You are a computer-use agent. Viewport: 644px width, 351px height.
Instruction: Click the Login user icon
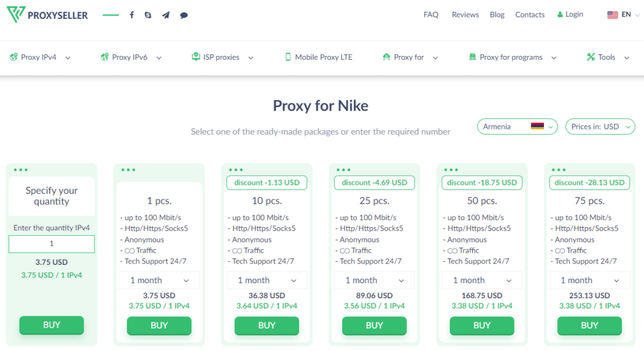coord(560,15)
